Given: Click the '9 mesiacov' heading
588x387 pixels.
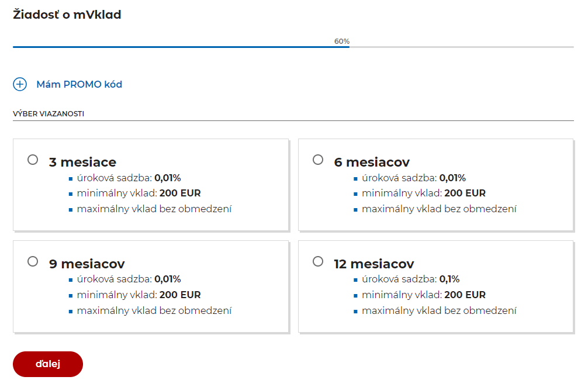Looking at the screenshot, I should pos(87,264).
